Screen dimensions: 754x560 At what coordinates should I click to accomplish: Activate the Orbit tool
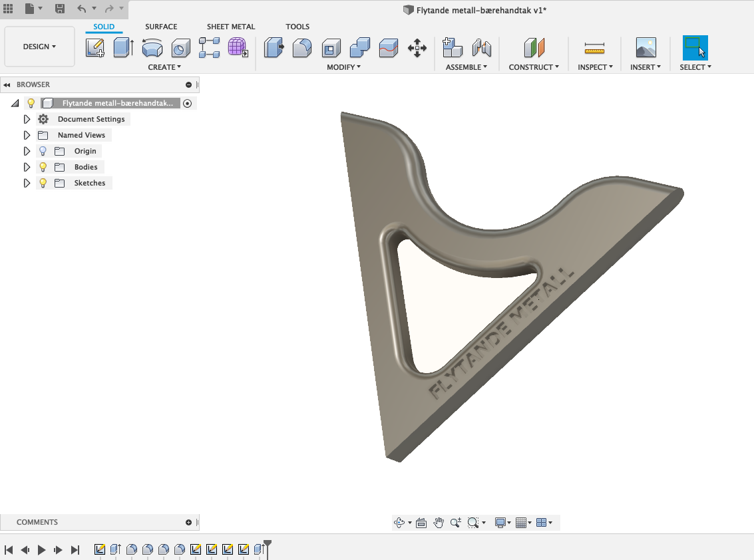pos(399,523)
